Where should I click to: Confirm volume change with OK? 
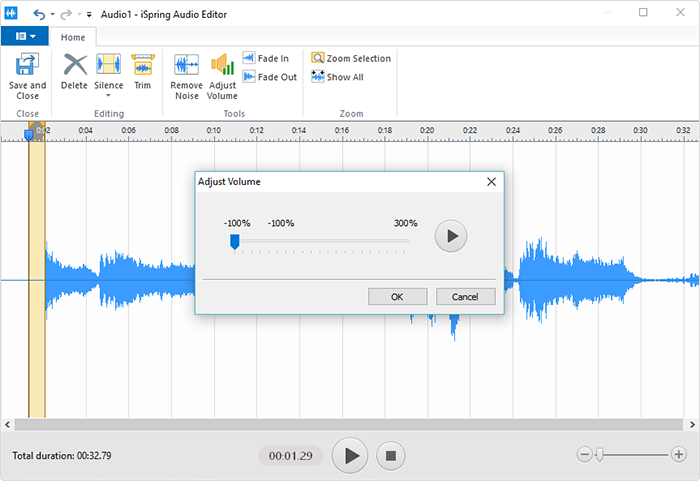tap(397, 297)
